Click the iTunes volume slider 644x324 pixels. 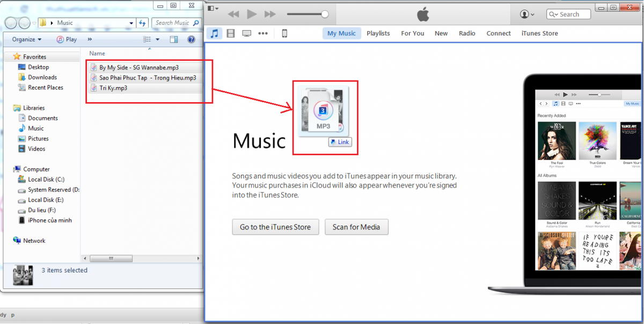[x=307, y=14]
